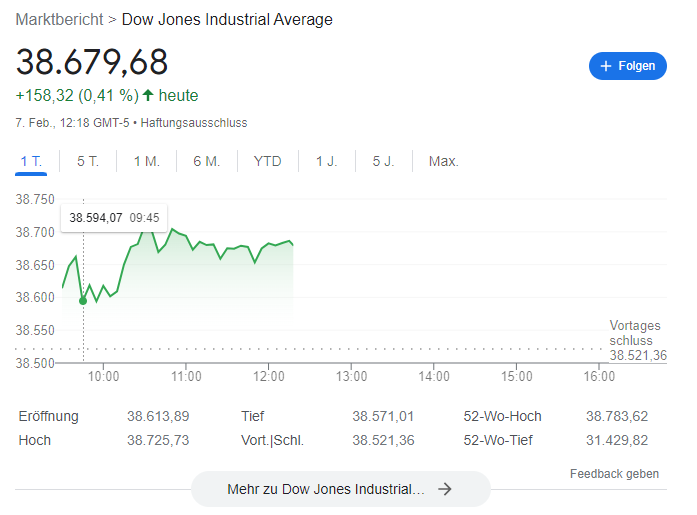Click the 7. Feb., 12:18 GMT-5 timestamp
Image resolution: width=697 pixels, height=515 pixels.
[x=72, y=123]
